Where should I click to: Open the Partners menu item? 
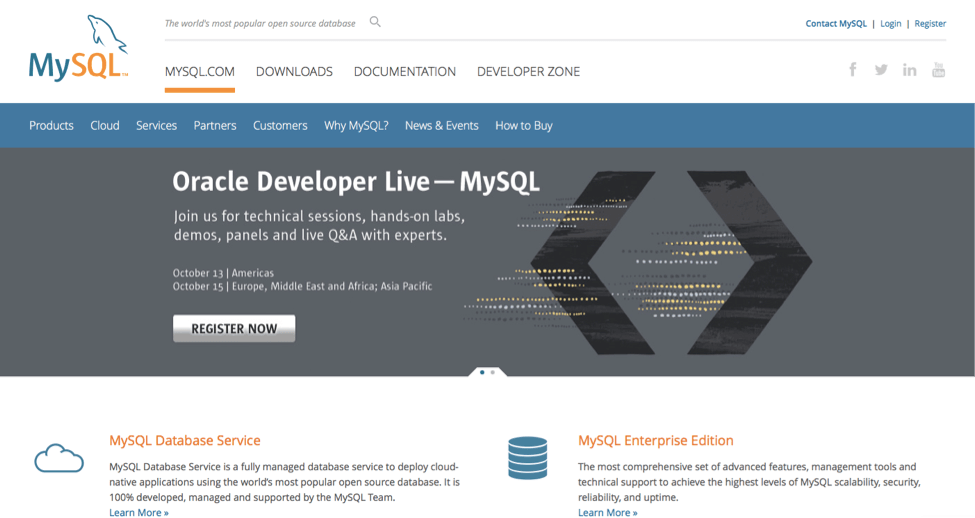[x=215, y=126]
